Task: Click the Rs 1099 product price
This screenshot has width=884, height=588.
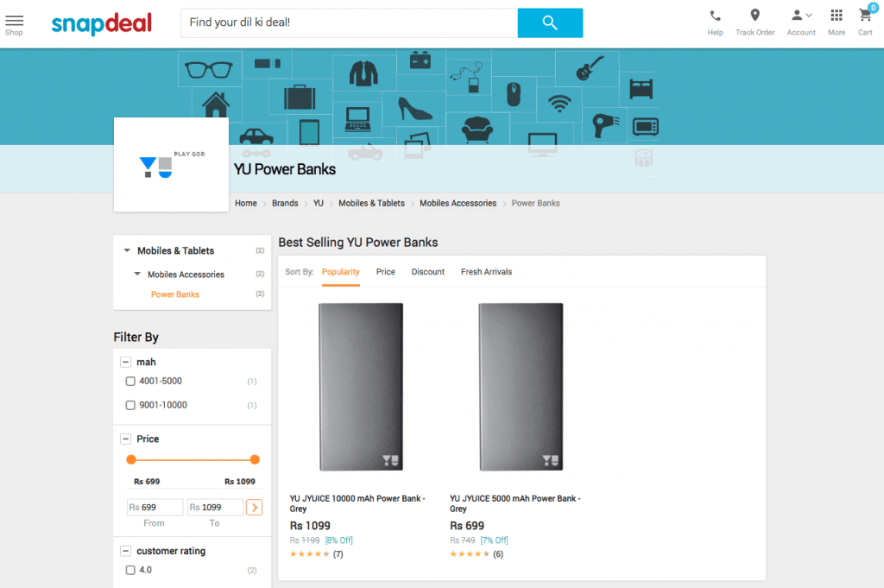Action: coord(310,526)
